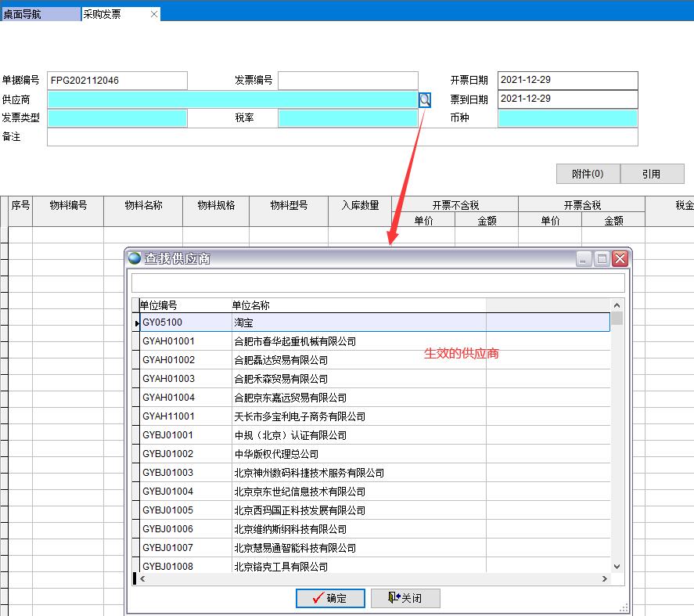
Task: Open the 附件(0) attachments button
Action: 588,174
